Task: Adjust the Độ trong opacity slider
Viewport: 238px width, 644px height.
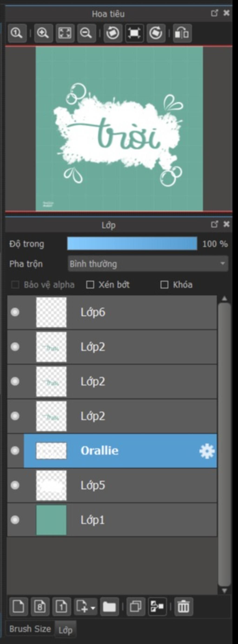Action: (x=132, y=244)
